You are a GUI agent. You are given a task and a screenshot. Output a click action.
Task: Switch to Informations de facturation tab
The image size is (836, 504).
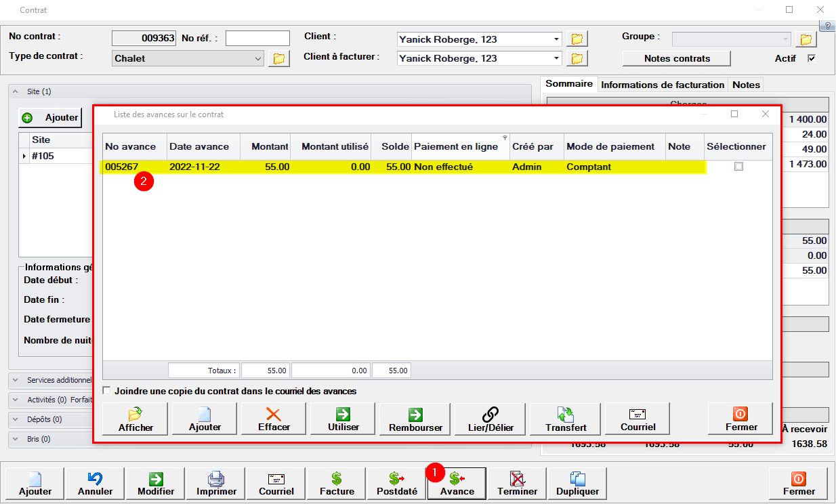[662, 85]
